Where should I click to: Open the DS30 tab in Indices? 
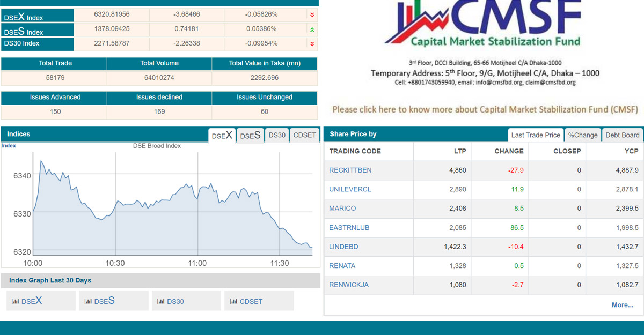click(277, 136)
